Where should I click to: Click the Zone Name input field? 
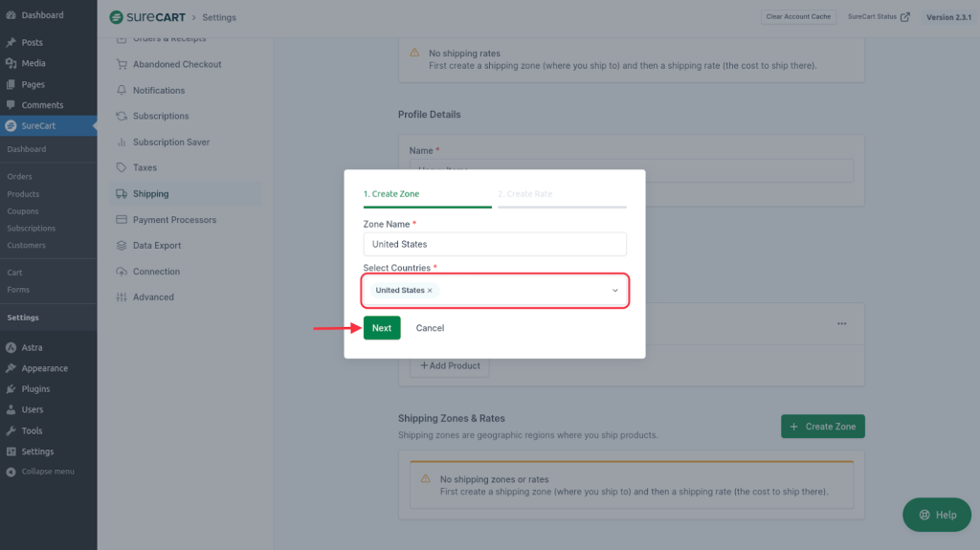pyautogui.click(x=494, y=244)
